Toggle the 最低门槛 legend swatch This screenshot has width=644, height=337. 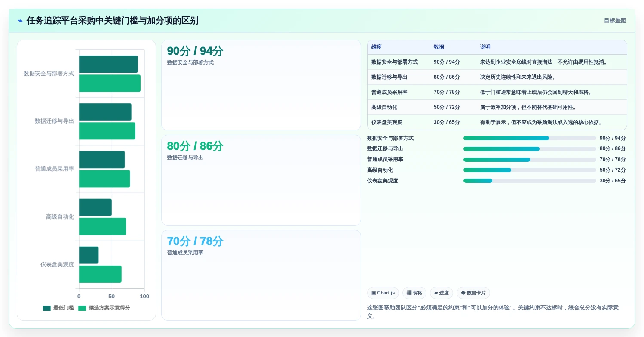[x=46, y=308]
